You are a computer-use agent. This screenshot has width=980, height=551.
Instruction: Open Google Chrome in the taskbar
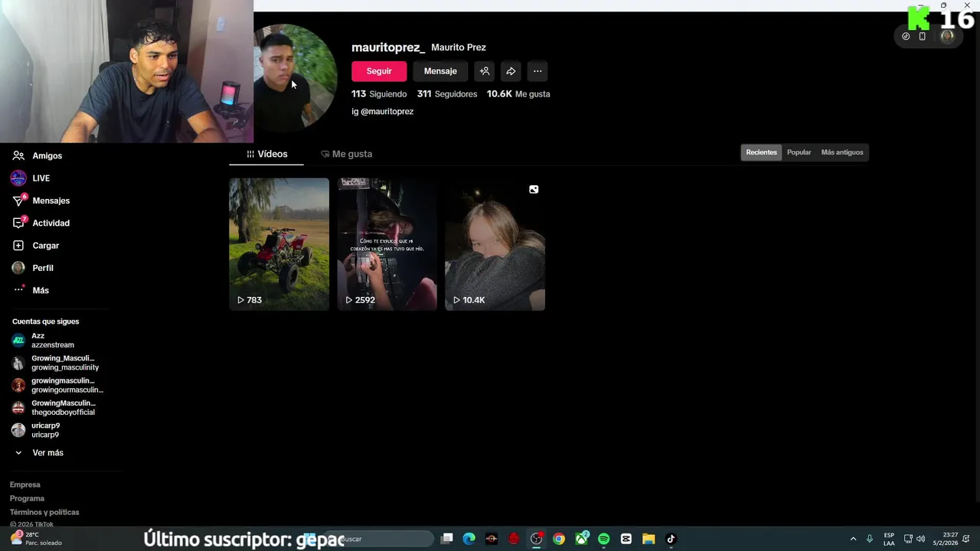click(x=559, y=539)
